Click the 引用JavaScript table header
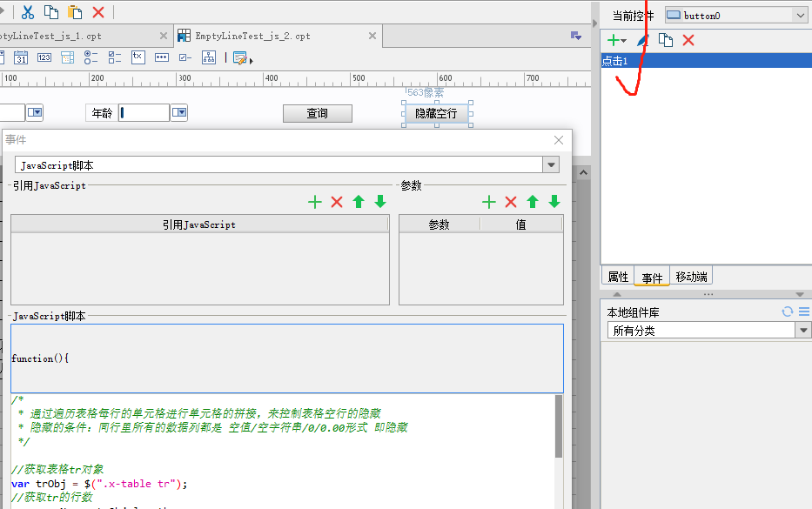 (x=199, y=224)
